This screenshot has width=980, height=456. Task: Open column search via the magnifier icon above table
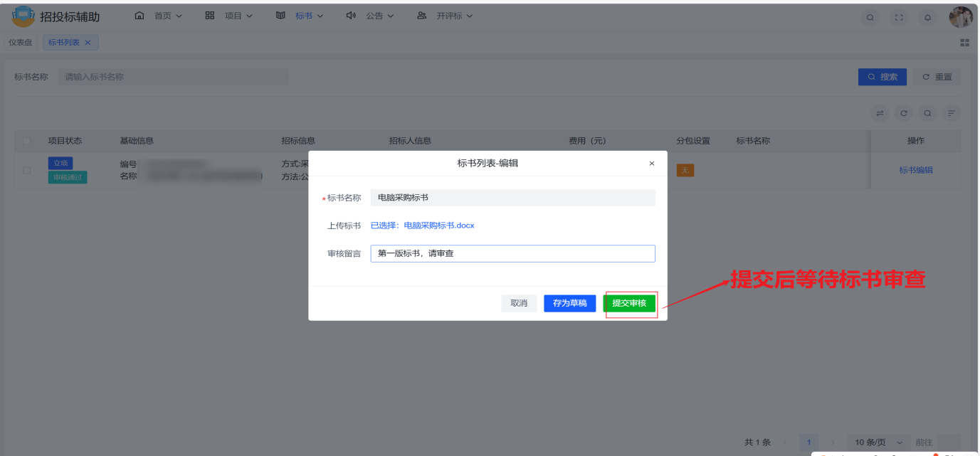click(928, 112)
